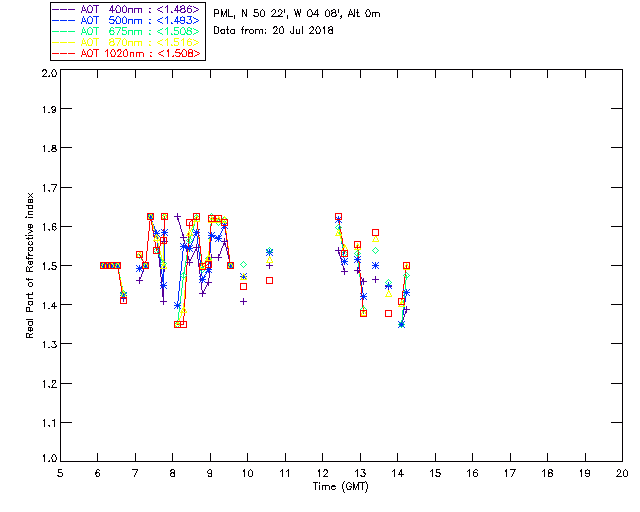Screen dimensions: 640x512
Task: Click the 14 hour x-axis label
Action: pos(398,473)
